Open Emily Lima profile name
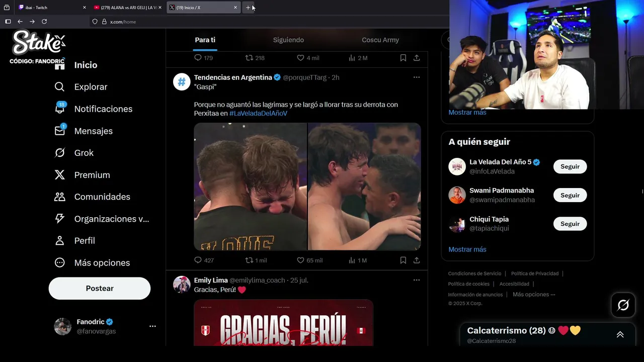The height and width of the screenshot is (362, 644). 211,280
